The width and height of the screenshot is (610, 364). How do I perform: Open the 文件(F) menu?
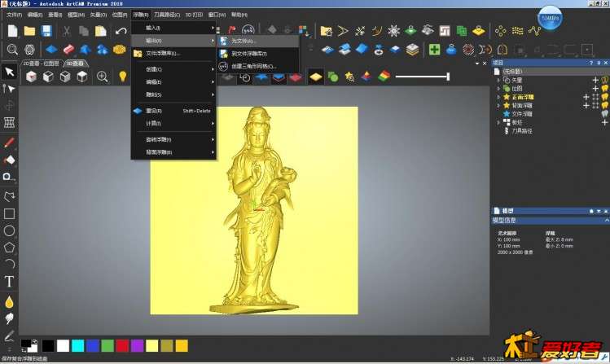14,15
